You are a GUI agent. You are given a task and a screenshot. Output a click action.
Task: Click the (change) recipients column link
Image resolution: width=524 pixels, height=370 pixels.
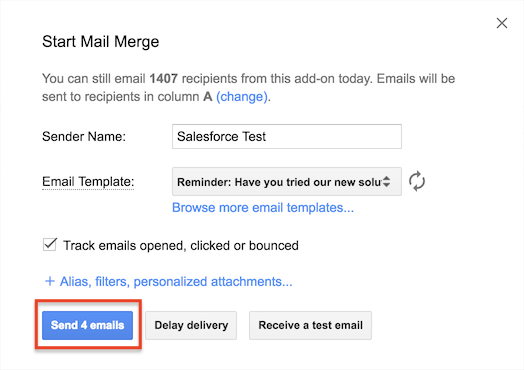[242, 97]
